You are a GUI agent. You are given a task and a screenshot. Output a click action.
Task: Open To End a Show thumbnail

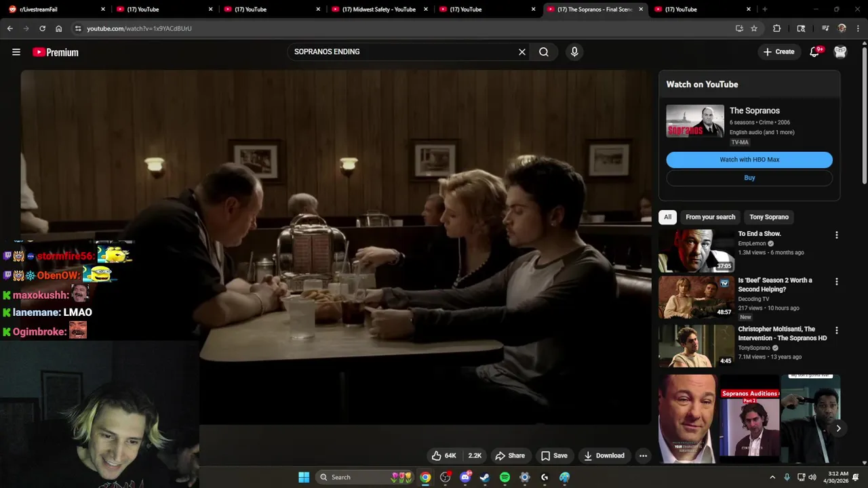tap(696, 251)
